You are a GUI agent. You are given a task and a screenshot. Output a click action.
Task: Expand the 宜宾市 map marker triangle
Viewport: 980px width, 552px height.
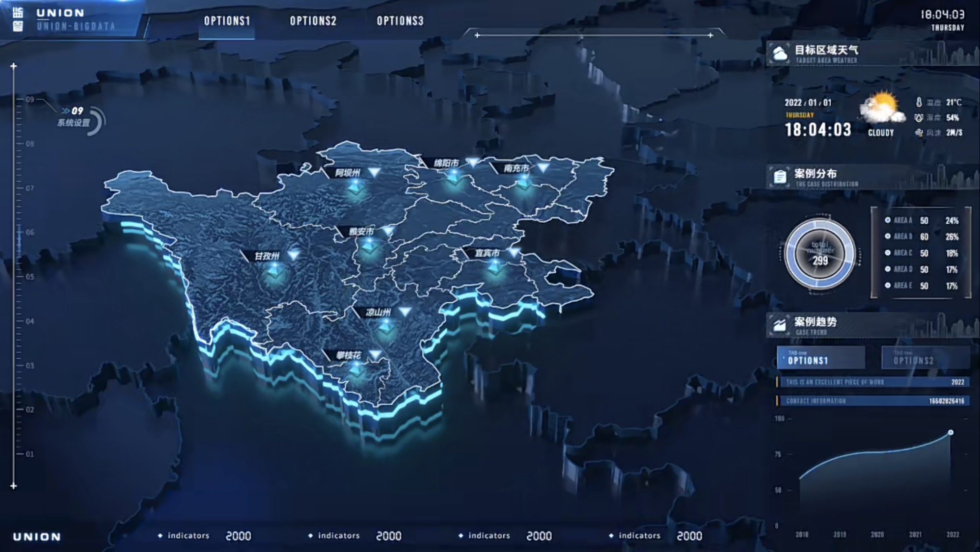pos(514,252)
